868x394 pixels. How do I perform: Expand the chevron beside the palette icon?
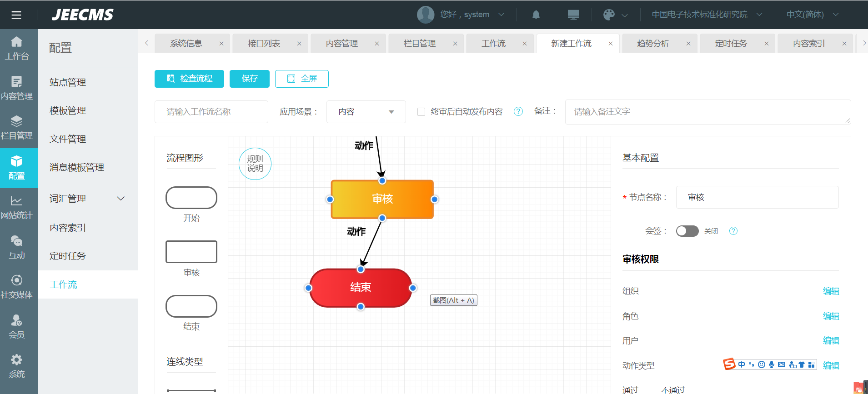tap(625, 15)
